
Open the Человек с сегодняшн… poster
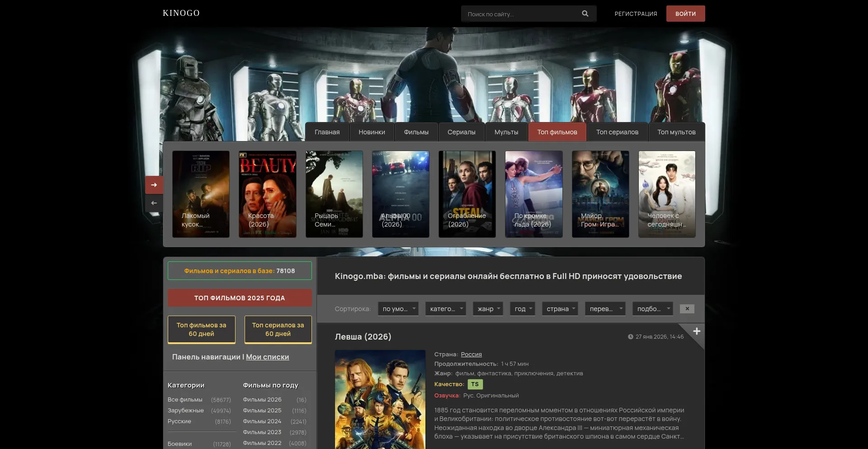point(667,194)
